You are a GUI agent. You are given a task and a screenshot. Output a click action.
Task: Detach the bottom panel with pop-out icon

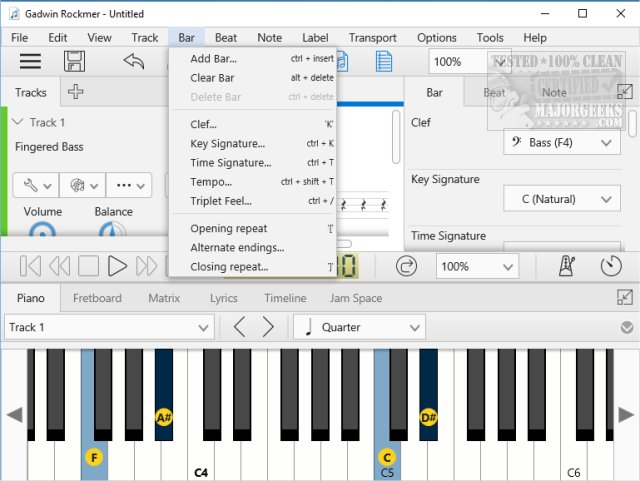tap(625, 297)
